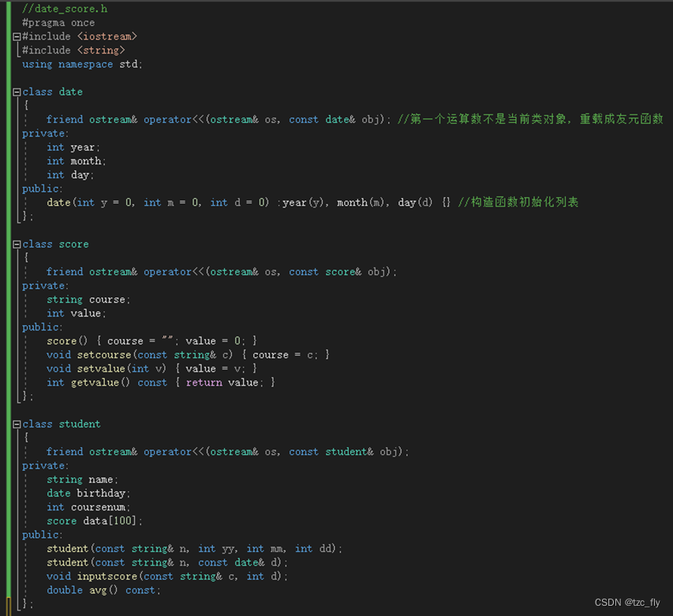Click the date constructor declaration
This screenshot has width=673, height=616.
tap(249, 203)
